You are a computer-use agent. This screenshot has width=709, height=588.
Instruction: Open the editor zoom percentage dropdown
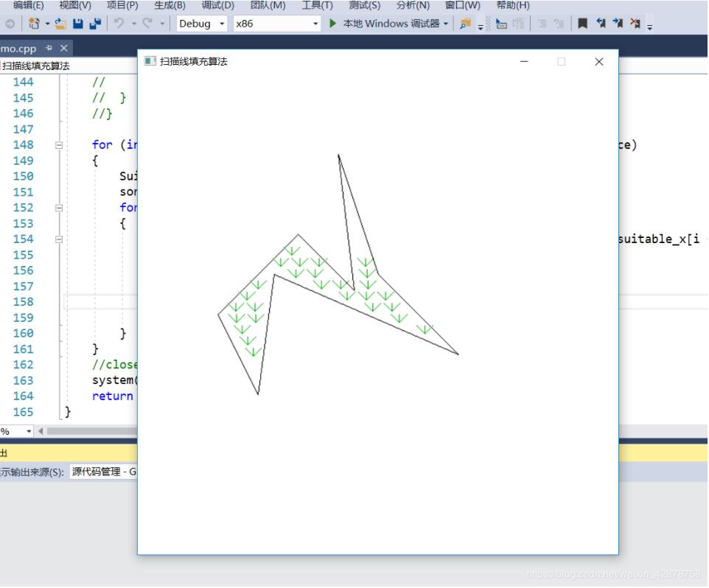pos(29,431)
